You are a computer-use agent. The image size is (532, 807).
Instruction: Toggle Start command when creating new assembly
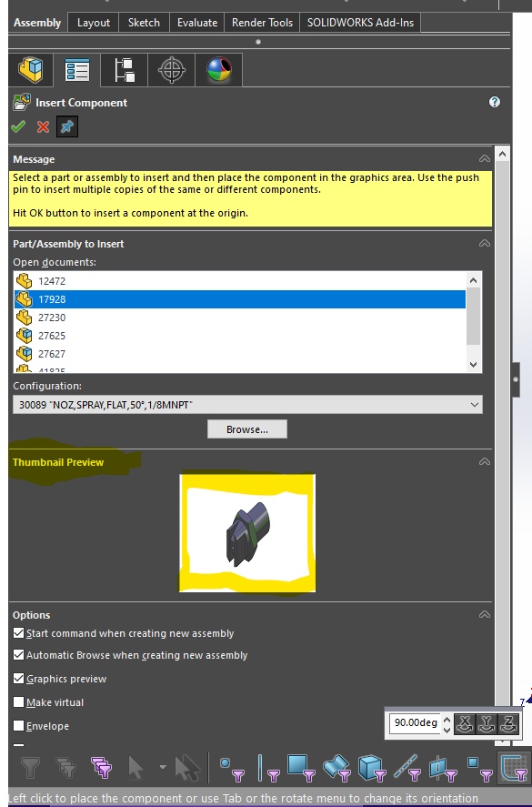[18, 633]
